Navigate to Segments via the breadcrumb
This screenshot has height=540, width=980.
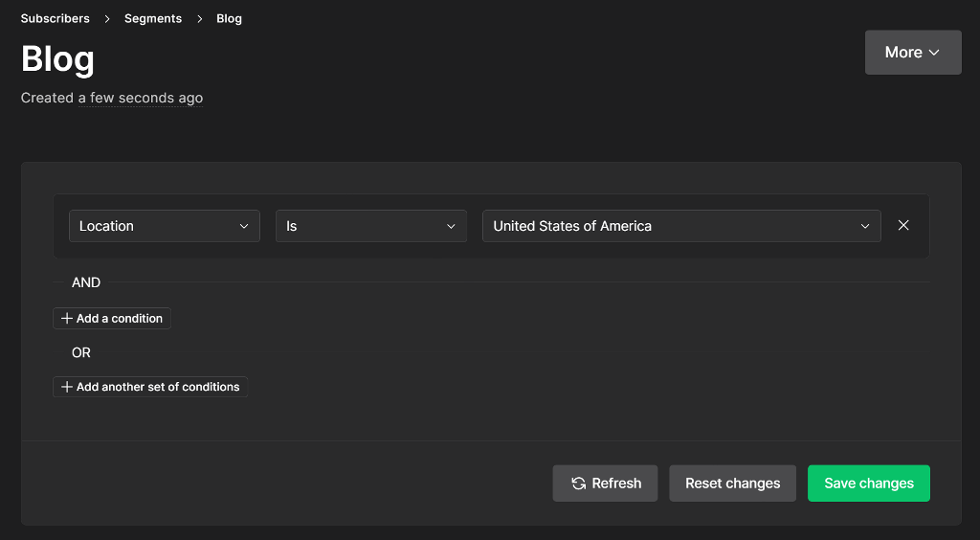(153, 18)
